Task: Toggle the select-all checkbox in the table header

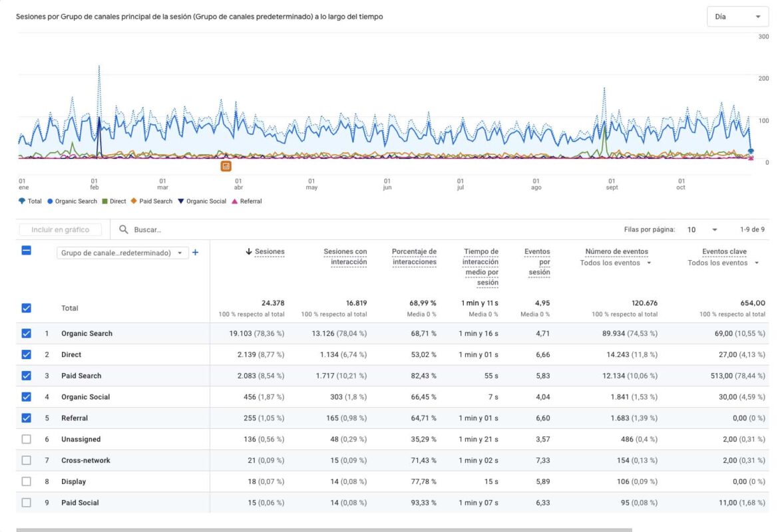Action: pos(26,251)
